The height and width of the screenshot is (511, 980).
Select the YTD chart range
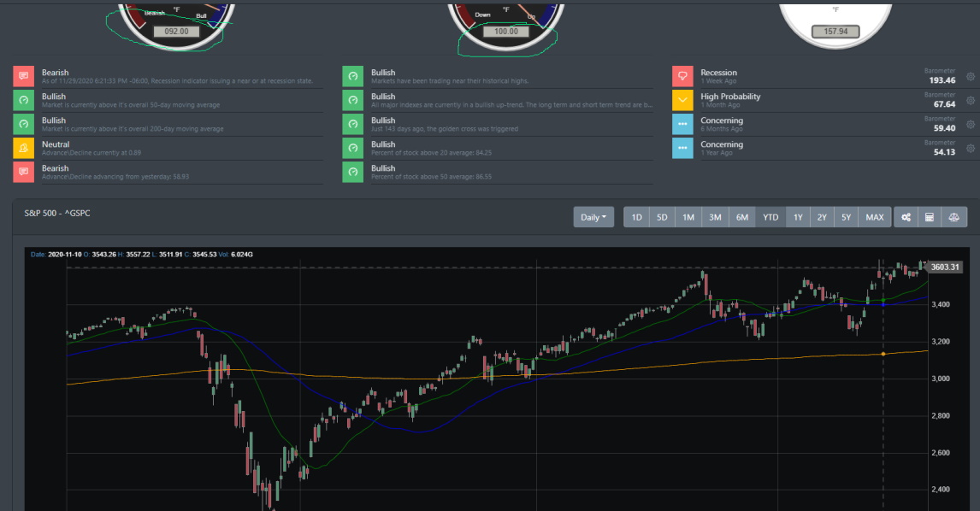(x=770, y=217)
